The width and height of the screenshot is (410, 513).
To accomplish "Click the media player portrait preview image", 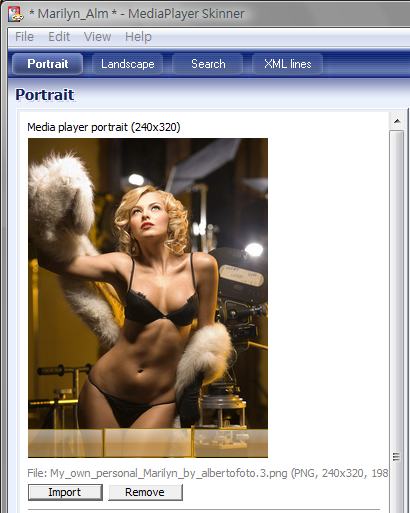I will [148, 298].
